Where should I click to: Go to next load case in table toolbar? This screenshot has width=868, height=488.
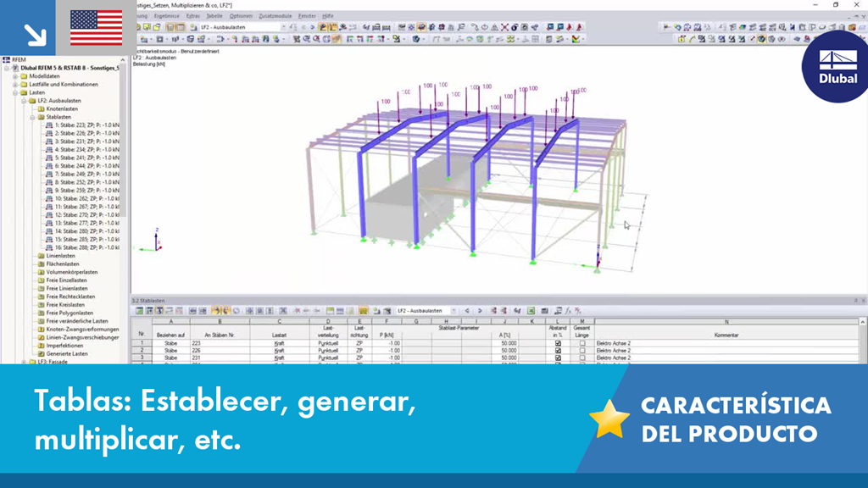(480, 311)
